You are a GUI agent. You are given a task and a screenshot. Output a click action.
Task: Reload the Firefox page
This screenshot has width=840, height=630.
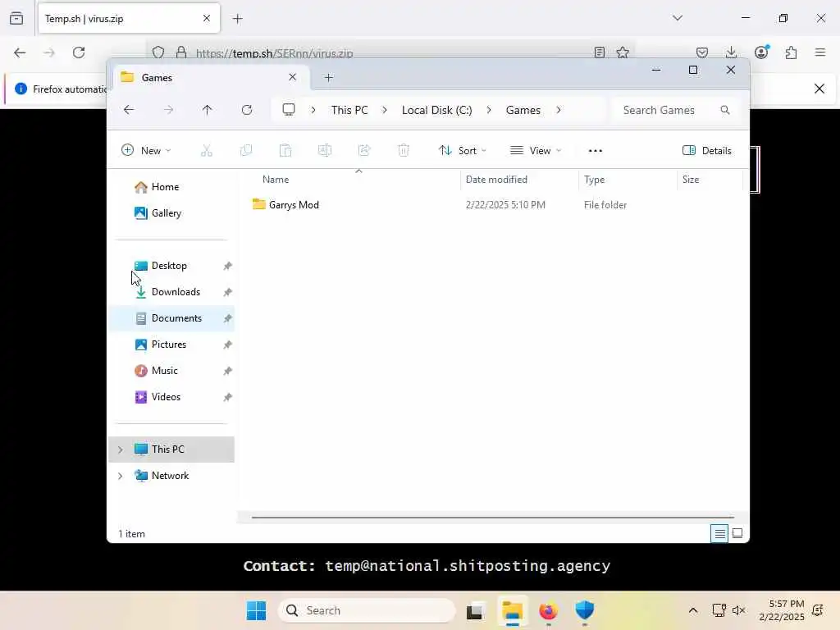pos(79,52)
